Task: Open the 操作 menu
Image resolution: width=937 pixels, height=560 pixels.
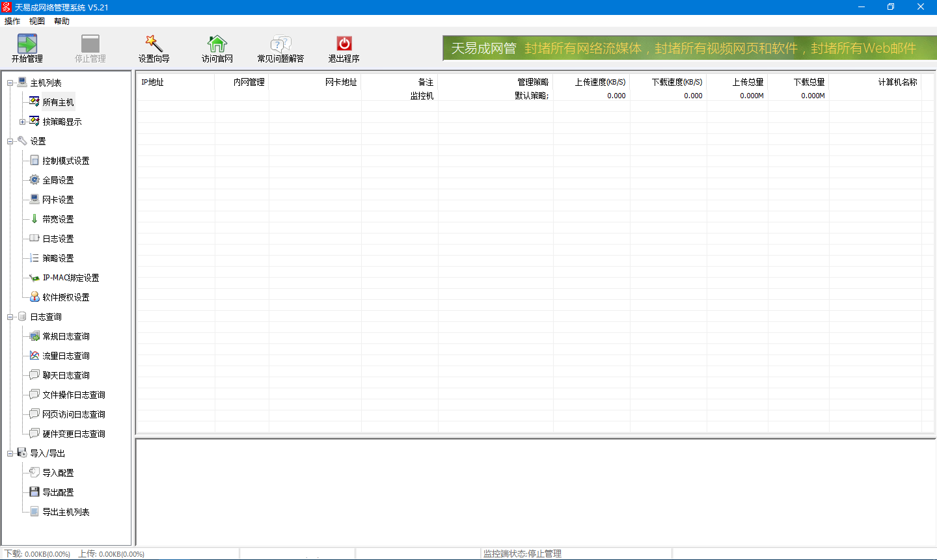Action: point(12,21)
